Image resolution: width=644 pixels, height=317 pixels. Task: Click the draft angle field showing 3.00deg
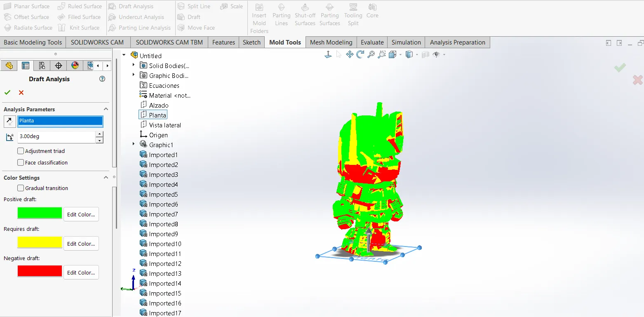(x=56, y=137)
